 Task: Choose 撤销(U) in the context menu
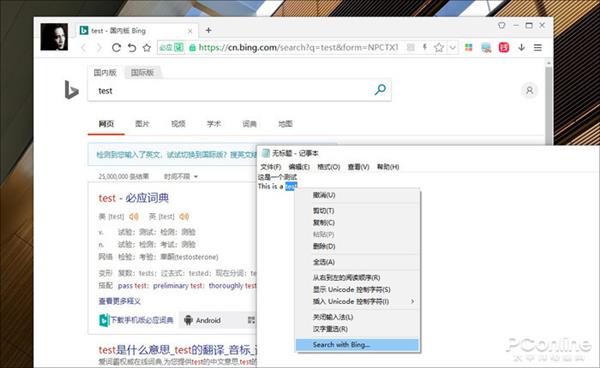(357, 195)
